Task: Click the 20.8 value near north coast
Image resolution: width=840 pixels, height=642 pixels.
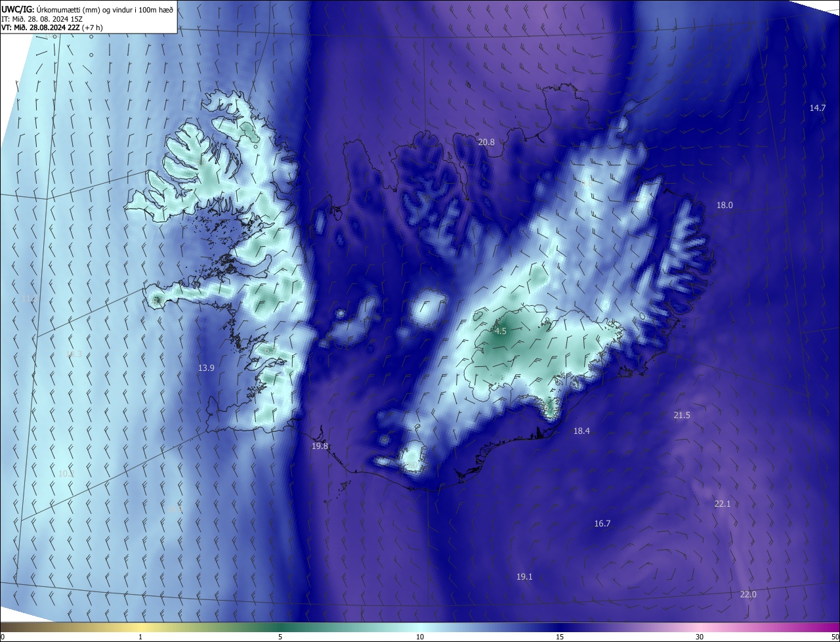Action: tap(486, 142)
